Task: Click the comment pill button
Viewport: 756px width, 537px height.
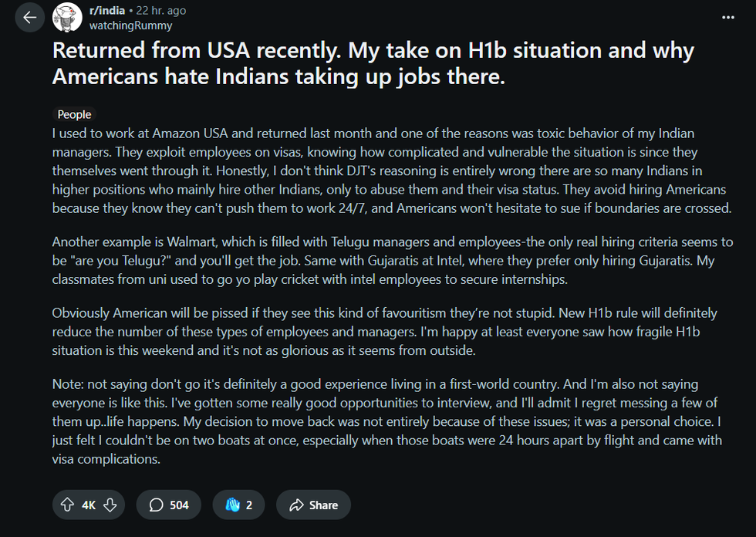Action: coord(168,505)
